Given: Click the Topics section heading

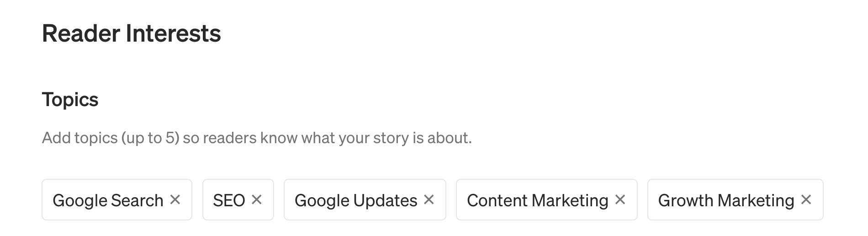Looking at the screenshot, I should 70,99.
